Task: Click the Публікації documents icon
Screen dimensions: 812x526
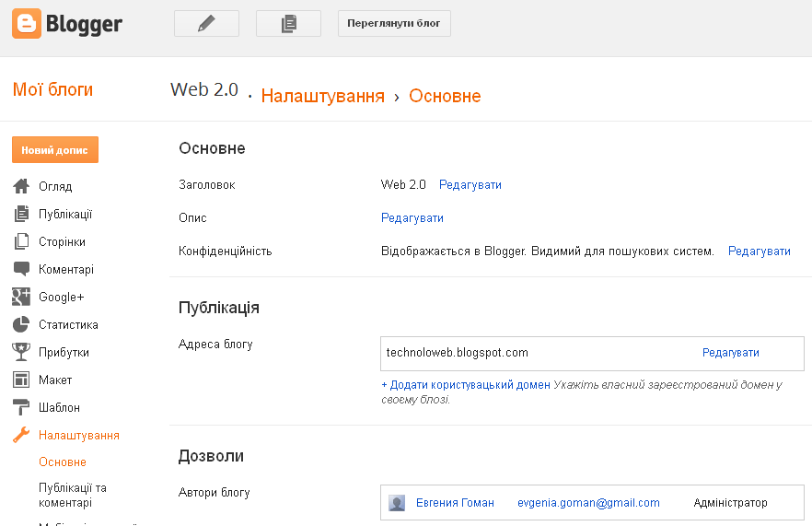Action: coord(21,214)
